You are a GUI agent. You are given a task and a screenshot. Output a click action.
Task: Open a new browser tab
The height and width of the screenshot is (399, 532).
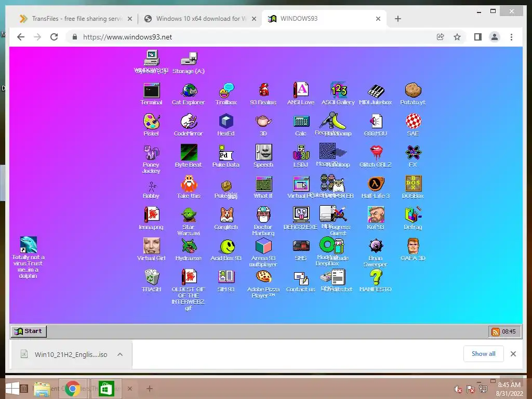[398, 19]
